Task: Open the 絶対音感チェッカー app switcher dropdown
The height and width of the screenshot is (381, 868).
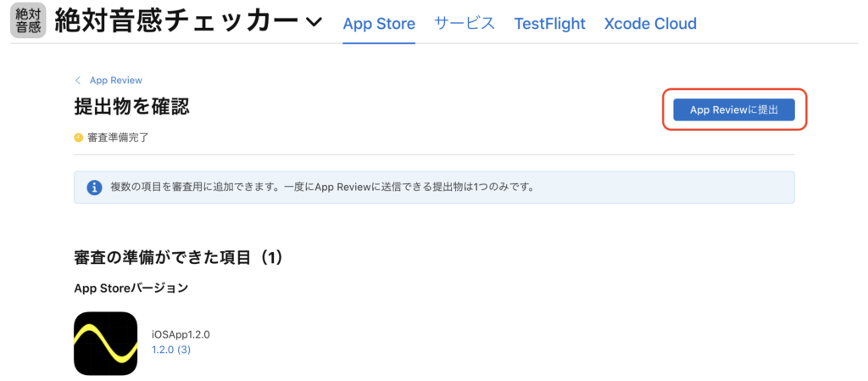Action: (187, 22)
